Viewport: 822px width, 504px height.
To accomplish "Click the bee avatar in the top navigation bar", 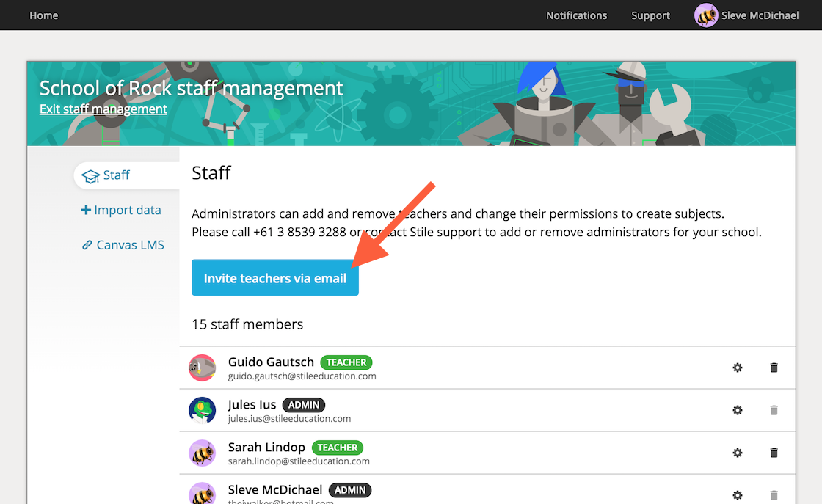I will pos(706,15).
